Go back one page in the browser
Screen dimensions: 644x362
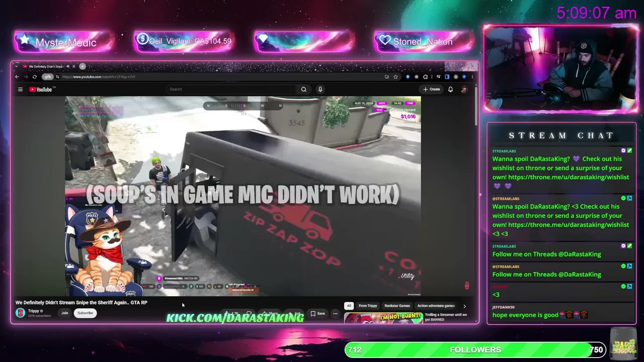(17, 77)
